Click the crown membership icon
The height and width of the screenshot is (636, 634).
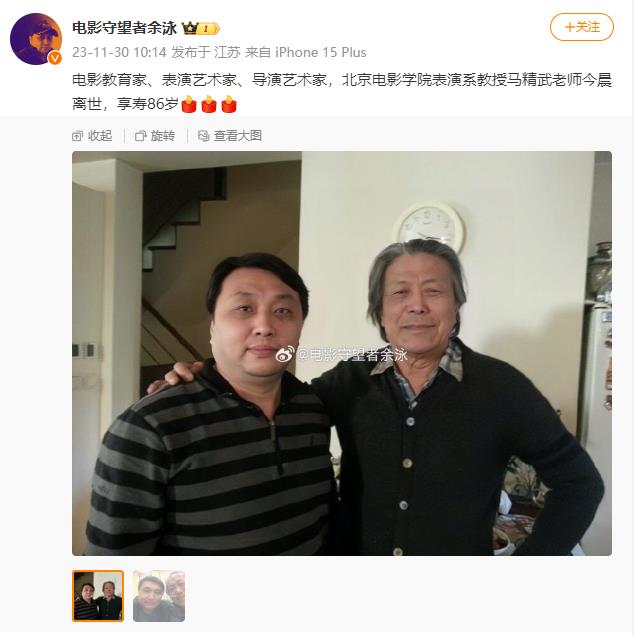click(x=189, y=28)
